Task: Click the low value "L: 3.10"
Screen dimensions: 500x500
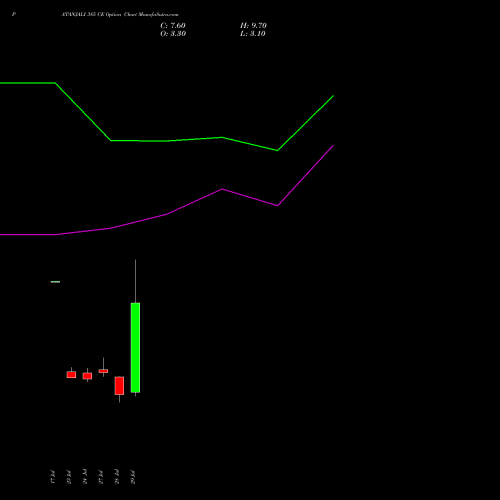Action: pos(253,34)
